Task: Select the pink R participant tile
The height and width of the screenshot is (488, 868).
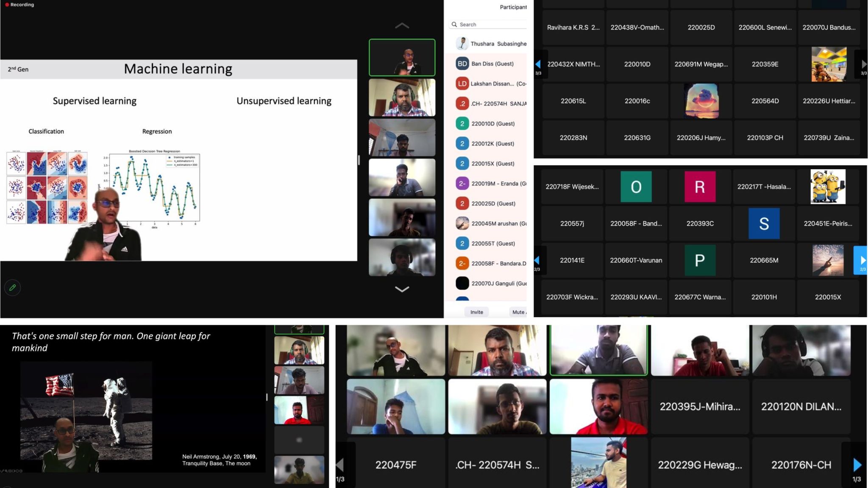Action: 700,187
